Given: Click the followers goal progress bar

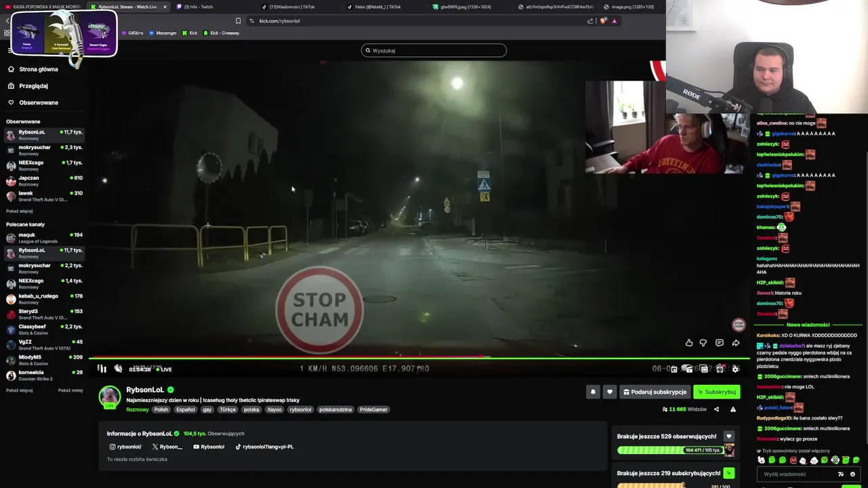Looking at the screenshot, I should (670, 450).
